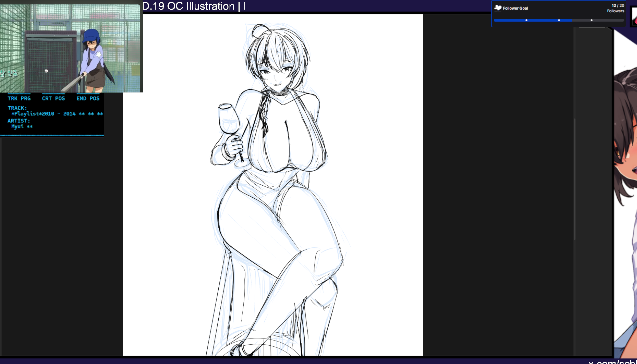Image resolution: width=637 pixels, height=364 pixels.
Task: Click the 'TRK PRG' label in music widget
Action: pos(19,98)
